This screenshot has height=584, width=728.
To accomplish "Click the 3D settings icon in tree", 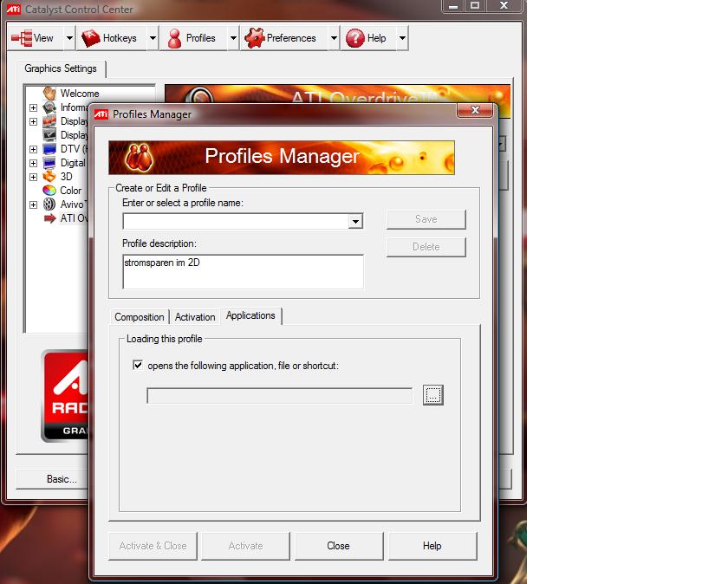I will pyautogui.click(x=49, y=177).
